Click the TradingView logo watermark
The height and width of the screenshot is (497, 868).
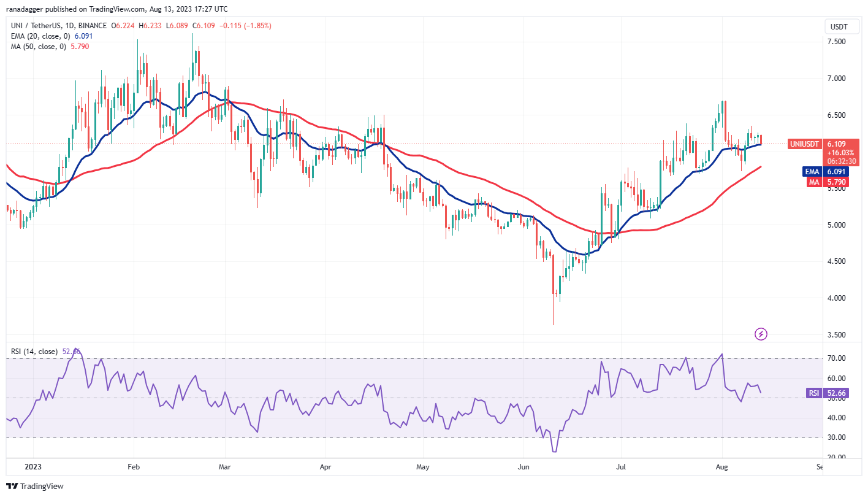pyautogui.click(x=35, y=485)
